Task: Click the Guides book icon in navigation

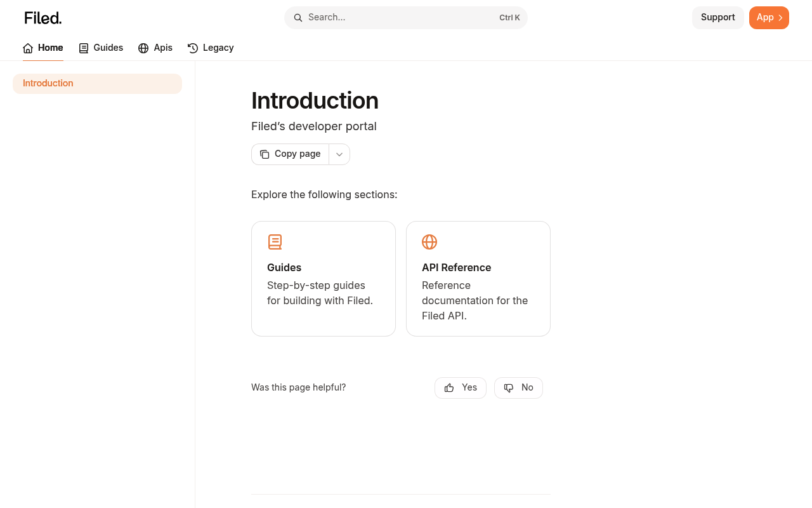Action: pyautogui.click(x=84, y=48)
